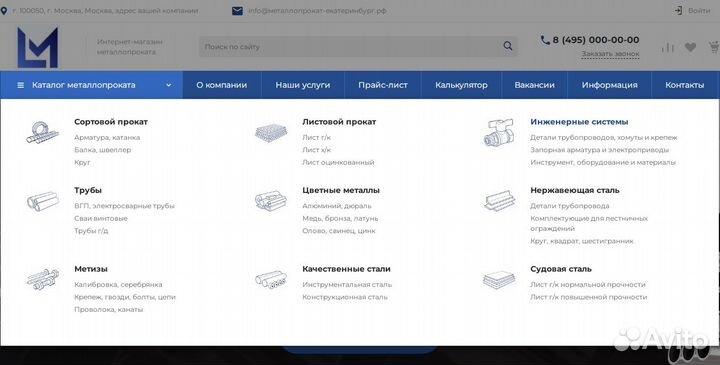Open the Контакты menu item
Viewport: 720px width, 365px height.
[x=685, y=85]
